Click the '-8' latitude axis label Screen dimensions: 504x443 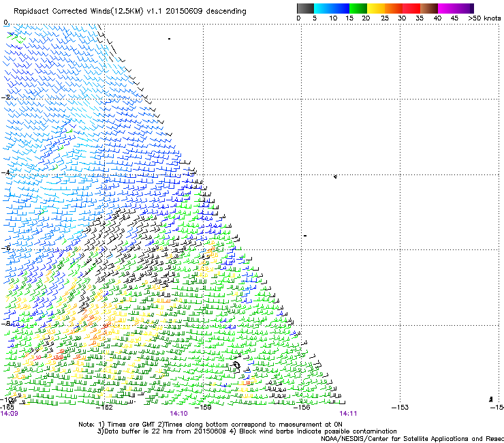point(5,323)
